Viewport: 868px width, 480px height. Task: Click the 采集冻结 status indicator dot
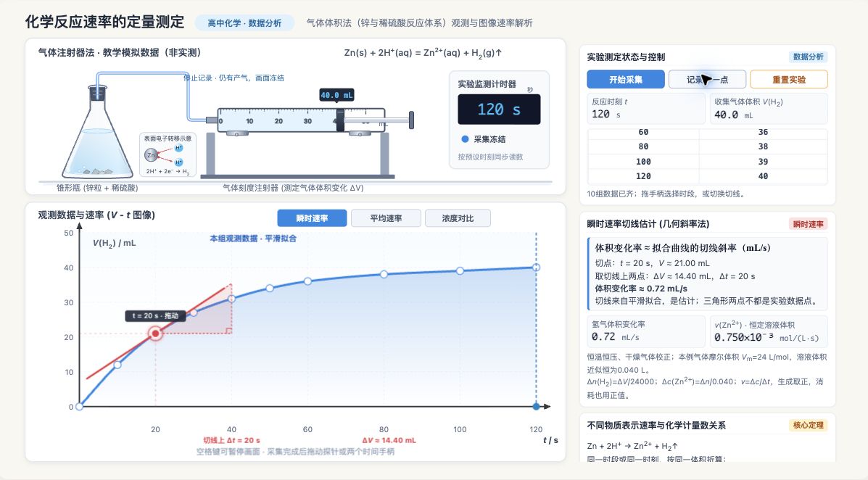tap(465, 139)
